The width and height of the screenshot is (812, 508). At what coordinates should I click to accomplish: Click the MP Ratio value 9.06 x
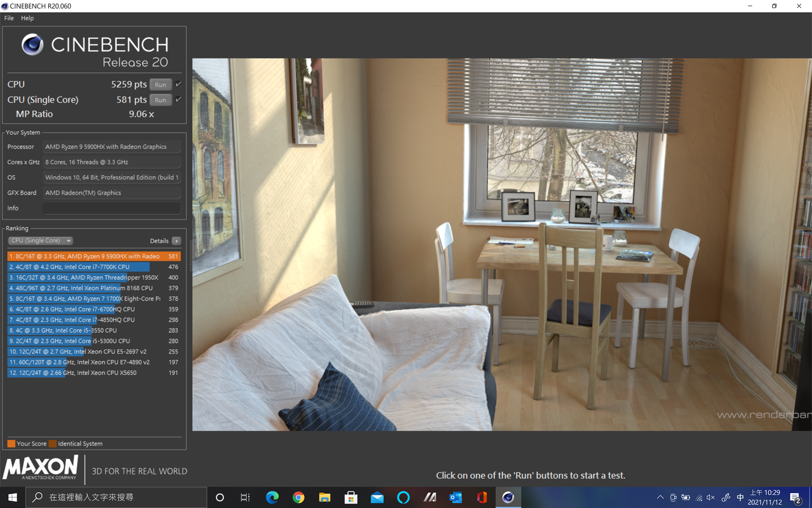pyautogui.click(x=141, y=114)
